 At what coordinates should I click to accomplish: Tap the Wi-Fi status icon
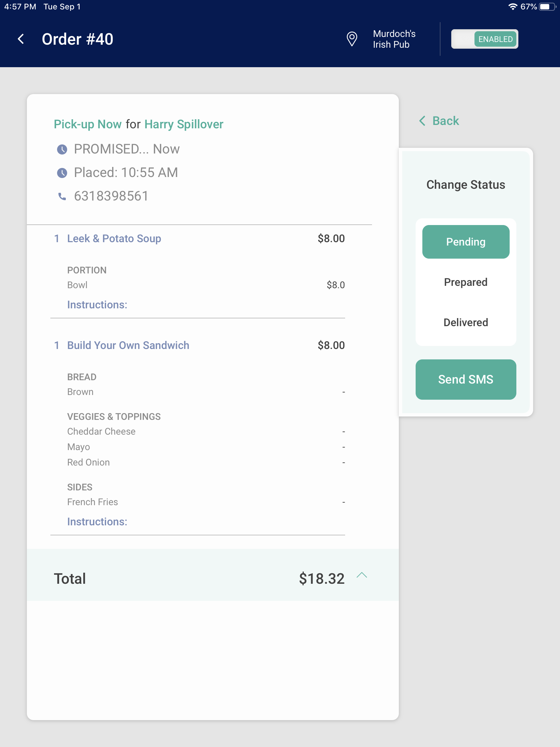point(512,7)
